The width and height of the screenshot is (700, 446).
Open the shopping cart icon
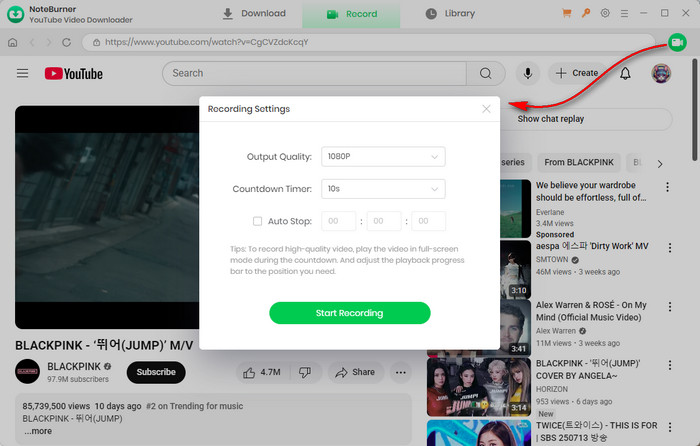[568, 13]
